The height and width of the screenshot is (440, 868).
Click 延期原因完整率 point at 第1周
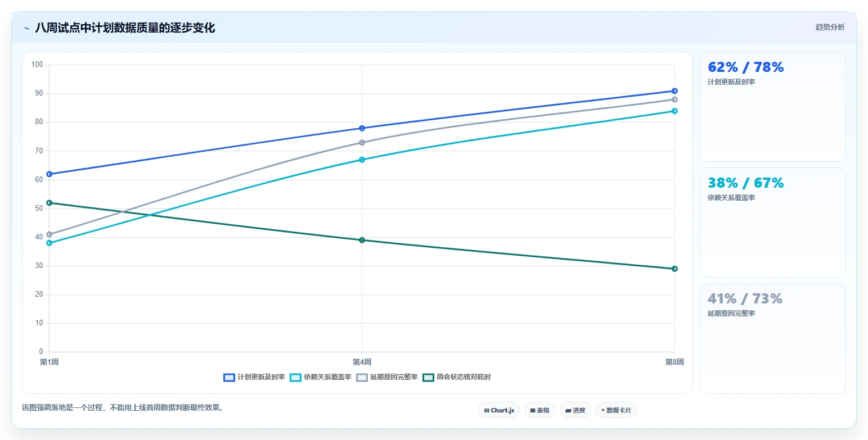pyautogui.click(x=50, y=234)
